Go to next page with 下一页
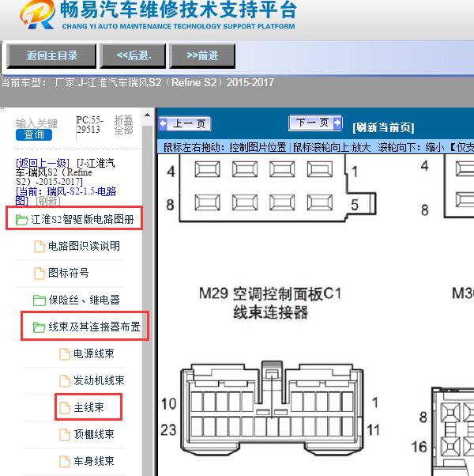 (315, 123)
